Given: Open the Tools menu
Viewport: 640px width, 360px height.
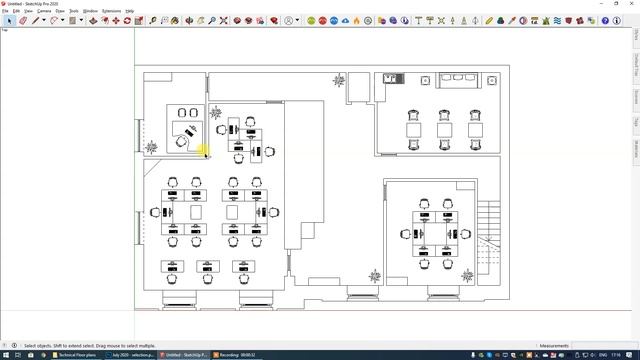Looking at the screenshot, I should [73, 11].
